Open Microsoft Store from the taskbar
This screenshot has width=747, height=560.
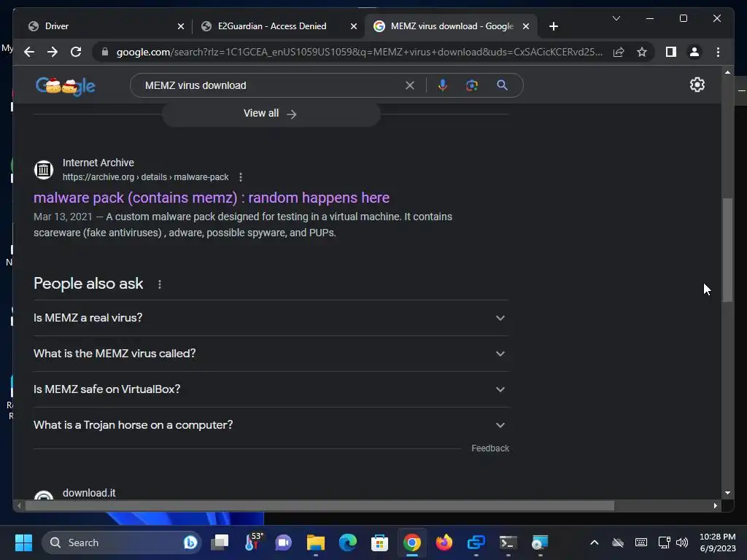point(379,542)
